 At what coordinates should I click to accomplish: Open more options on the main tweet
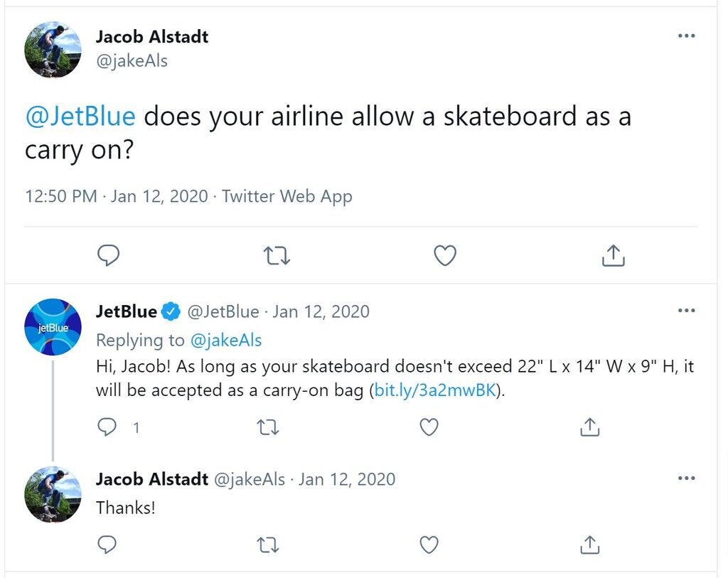point(686,36)
